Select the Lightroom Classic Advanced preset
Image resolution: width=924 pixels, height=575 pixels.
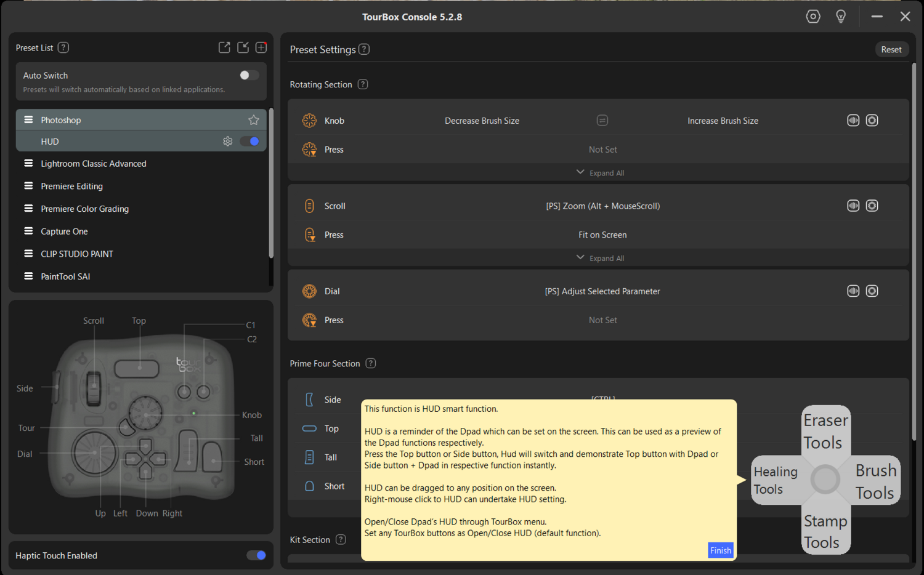pos(141,164)
